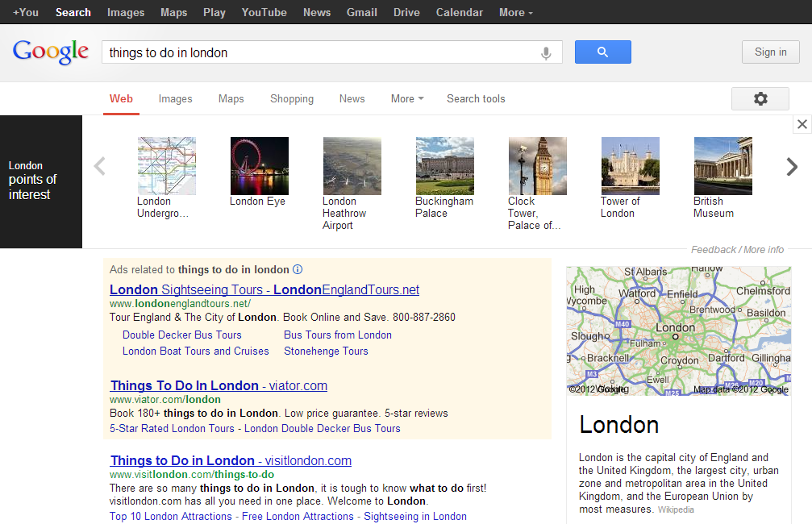Viewport: 812px width, 524px height.
Task: Click 5-Star Rated London Tours link
Action: click(172, 428)
